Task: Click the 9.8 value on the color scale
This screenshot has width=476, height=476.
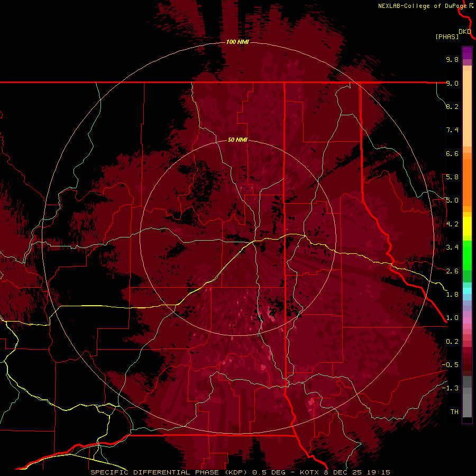Action: coord(452,59)
